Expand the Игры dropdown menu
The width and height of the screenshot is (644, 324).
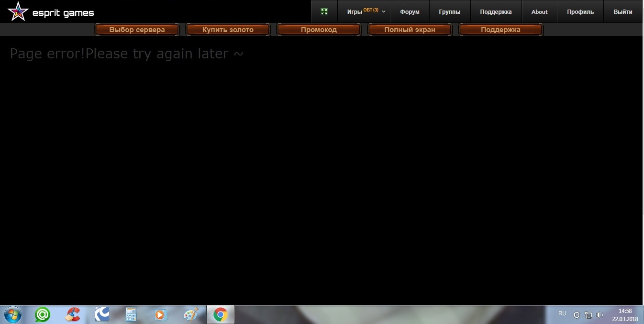366,11
